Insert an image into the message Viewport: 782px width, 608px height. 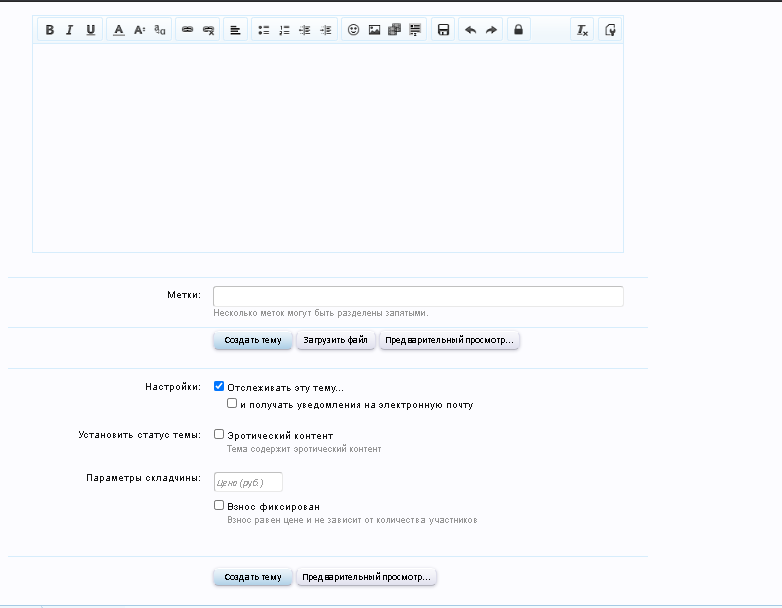[x=374, y=30]
